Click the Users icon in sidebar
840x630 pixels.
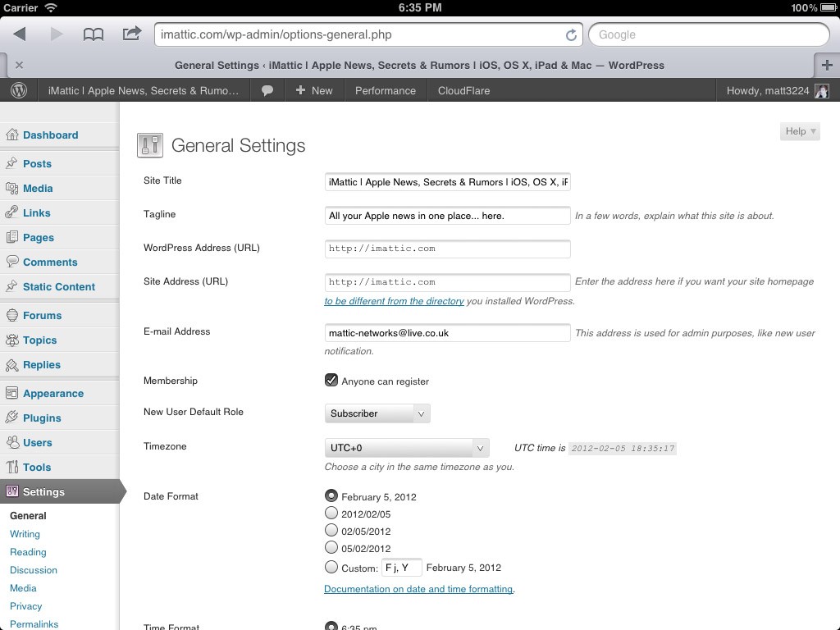[11, 442]
